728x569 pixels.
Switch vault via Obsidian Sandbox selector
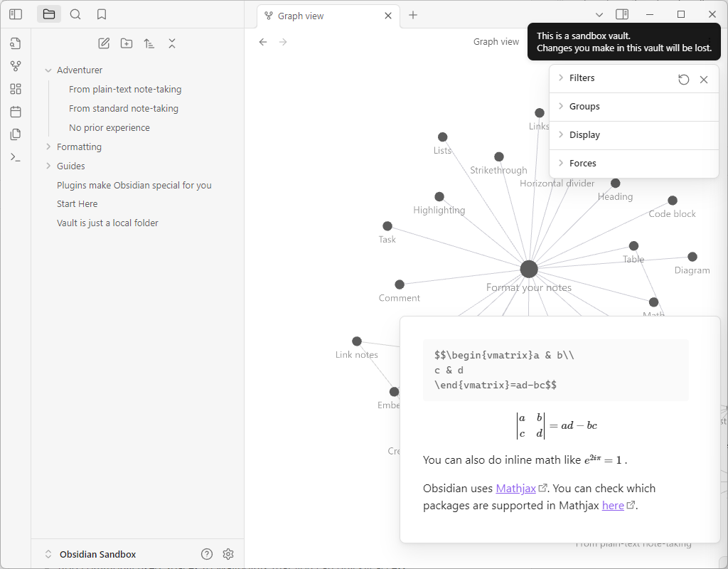(x=90, y=554)
